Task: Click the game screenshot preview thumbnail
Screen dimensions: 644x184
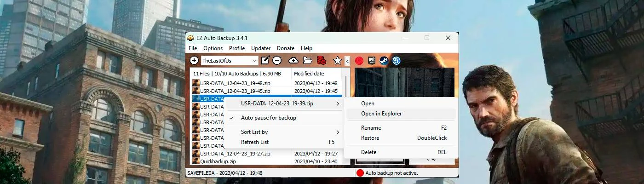Action: [404, 83]
